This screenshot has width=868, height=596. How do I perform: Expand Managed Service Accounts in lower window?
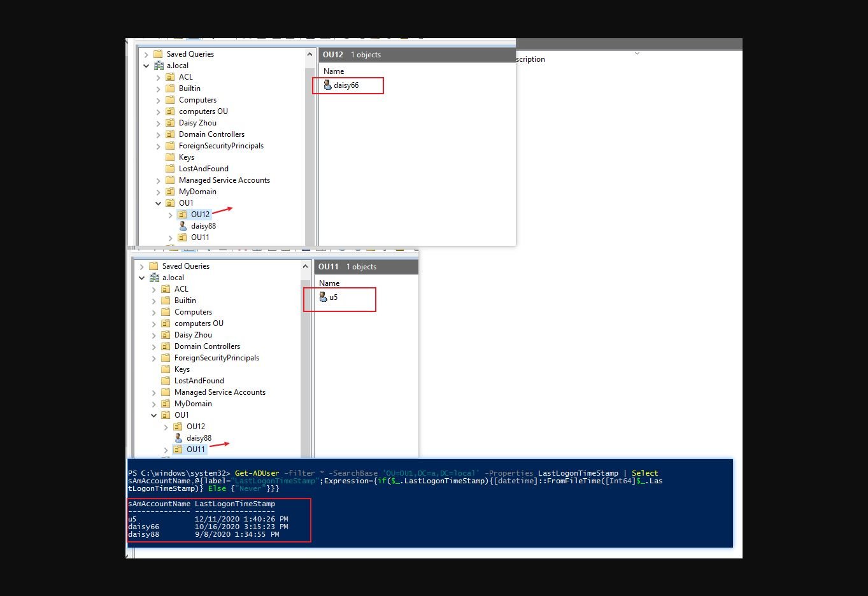click(153, 392)
